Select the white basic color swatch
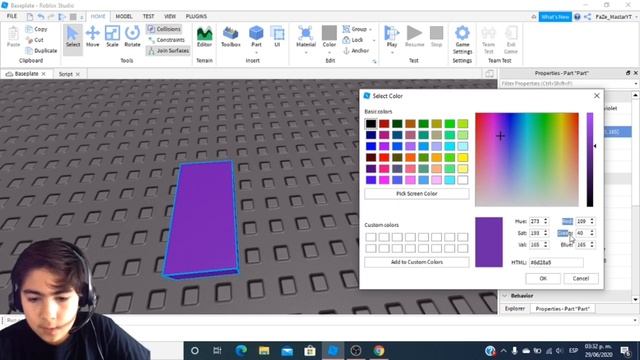Image resolution: width=640 pixels, height=360 pixels. pyautogui.click(x=462, y=180)
